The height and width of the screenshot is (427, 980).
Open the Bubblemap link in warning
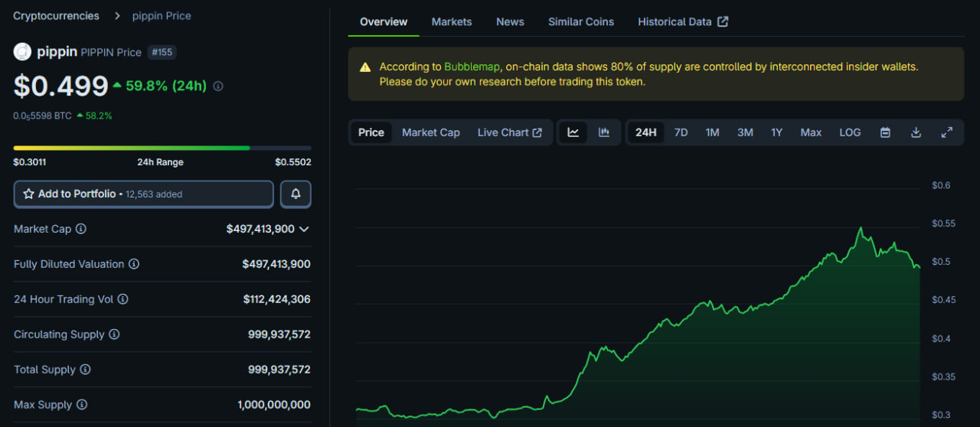(472, 67)
